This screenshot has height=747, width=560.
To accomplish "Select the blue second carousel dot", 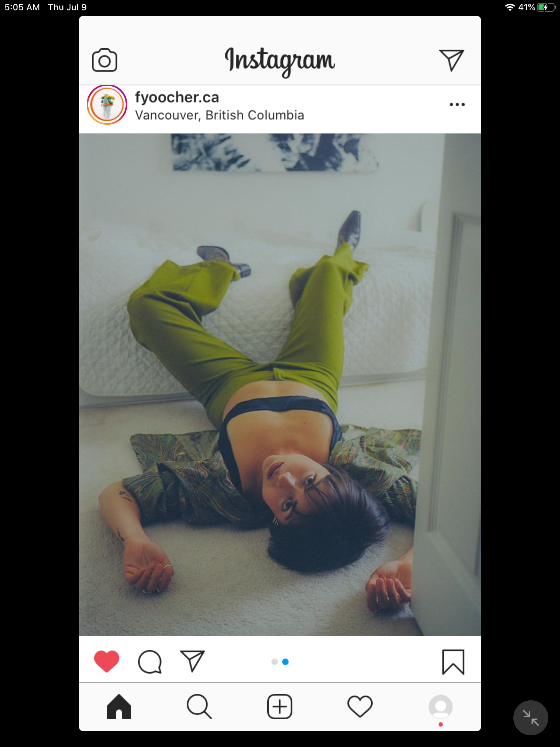I will click(285, 662).
